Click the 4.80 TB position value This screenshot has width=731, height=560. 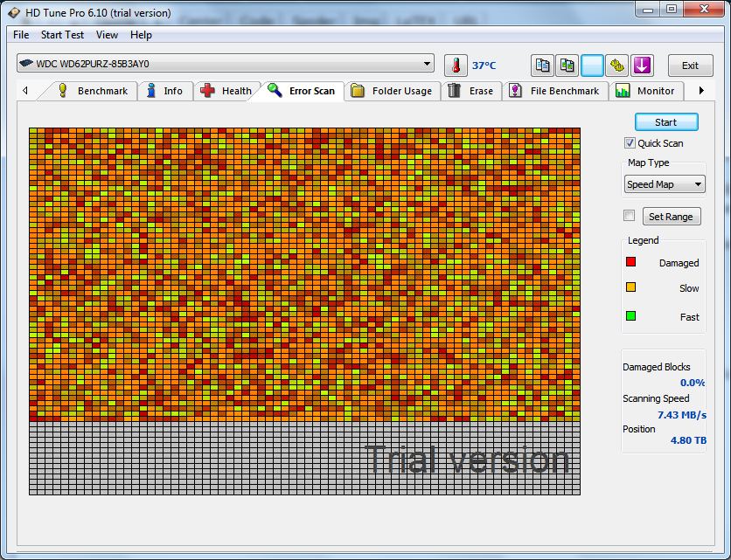point(688,440)
